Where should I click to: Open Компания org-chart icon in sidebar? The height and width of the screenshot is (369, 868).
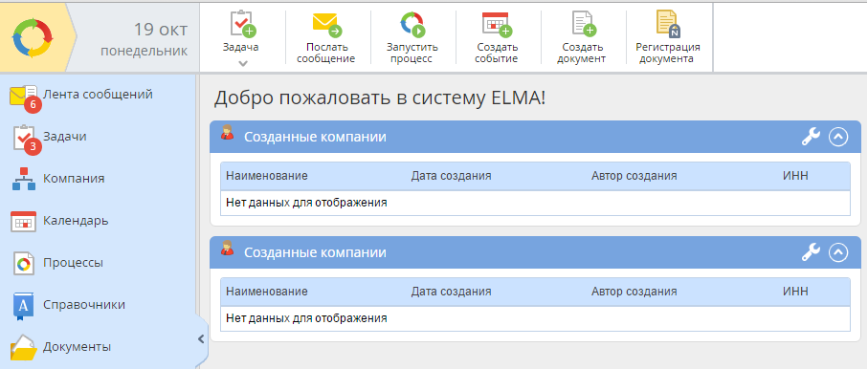point(23,179)
